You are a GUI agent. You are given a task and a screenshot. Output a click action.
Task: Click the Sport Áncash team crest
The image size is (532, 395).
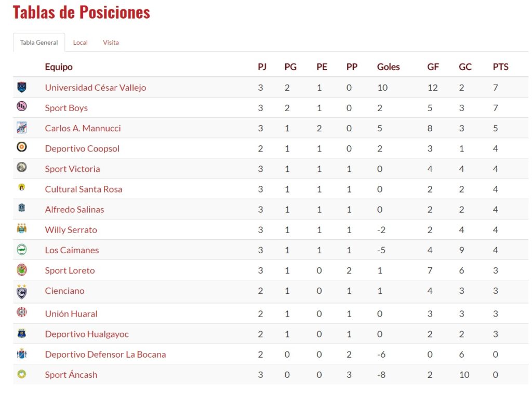pos(22,374)
